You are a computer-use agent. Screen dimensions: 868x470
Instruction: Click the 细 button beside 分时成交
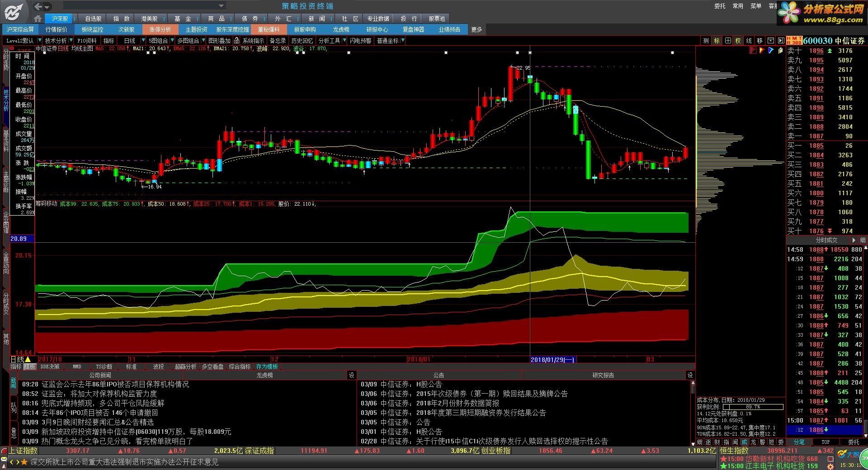pyautogui.click(x=863, y=240)
